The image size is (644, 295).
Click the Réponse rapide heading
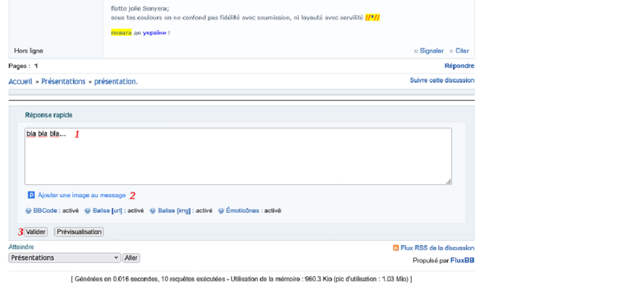coord(49,115)
